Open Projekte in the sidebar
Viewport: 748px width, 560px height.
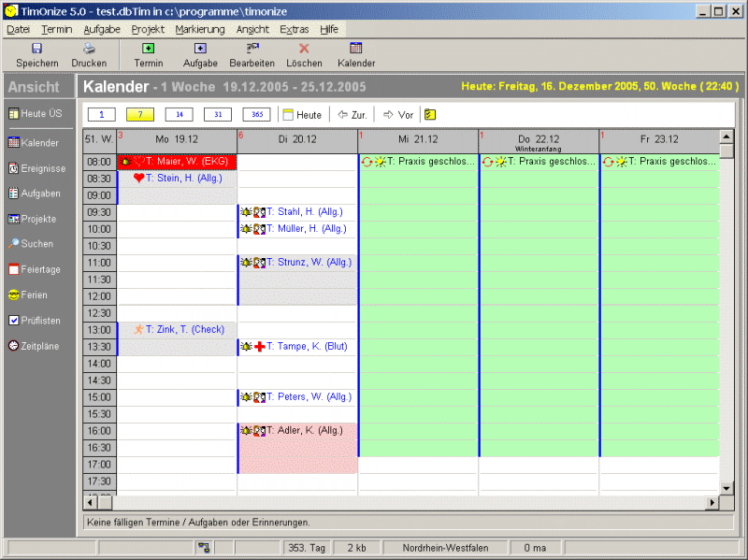(33, 219)
